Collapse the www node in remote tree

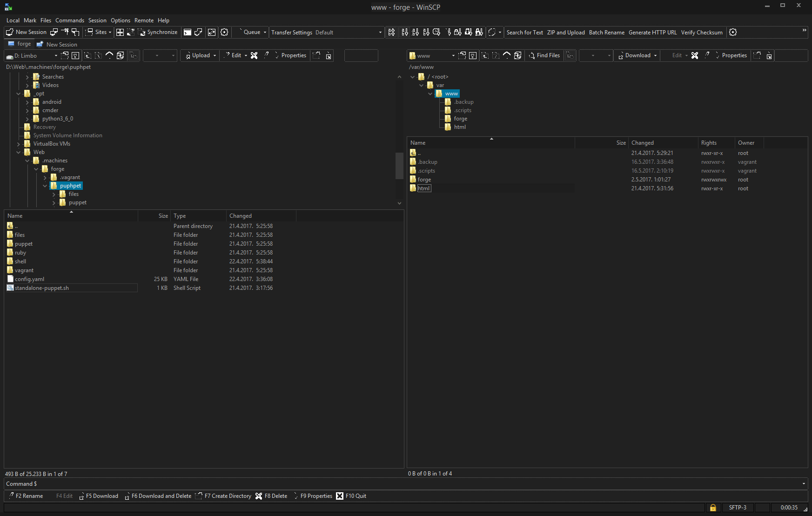(x=430, y=94)
